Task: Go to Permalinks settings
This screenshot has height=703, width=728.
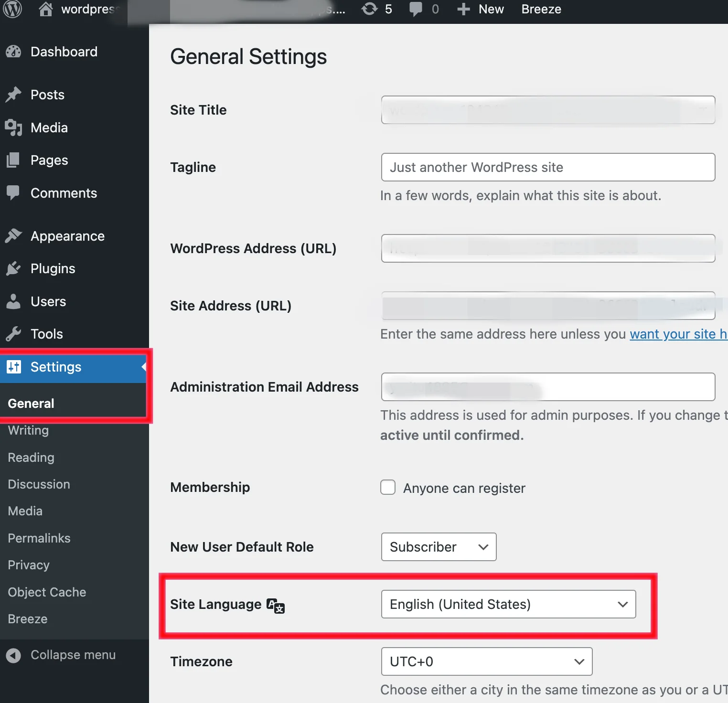Action: tap(39, 538)
